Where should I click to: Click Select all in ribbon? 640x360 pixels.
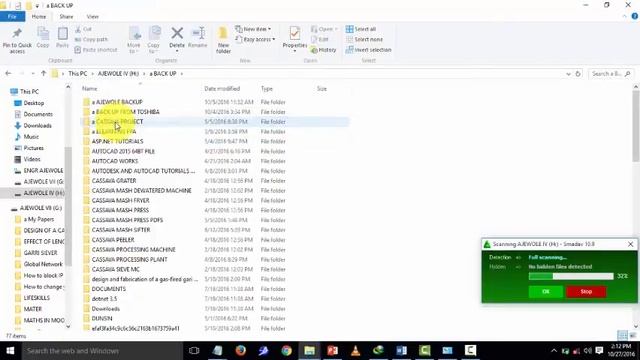361,29
